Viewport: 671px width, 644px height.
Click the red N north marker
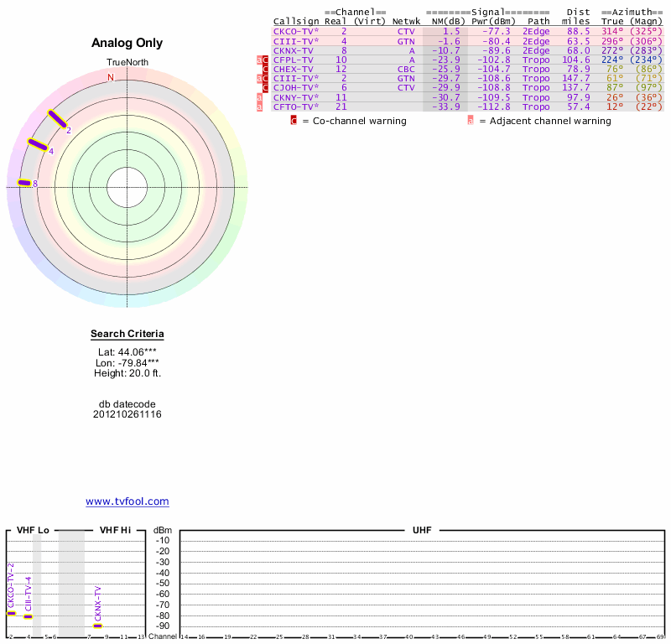pos(110,77)
